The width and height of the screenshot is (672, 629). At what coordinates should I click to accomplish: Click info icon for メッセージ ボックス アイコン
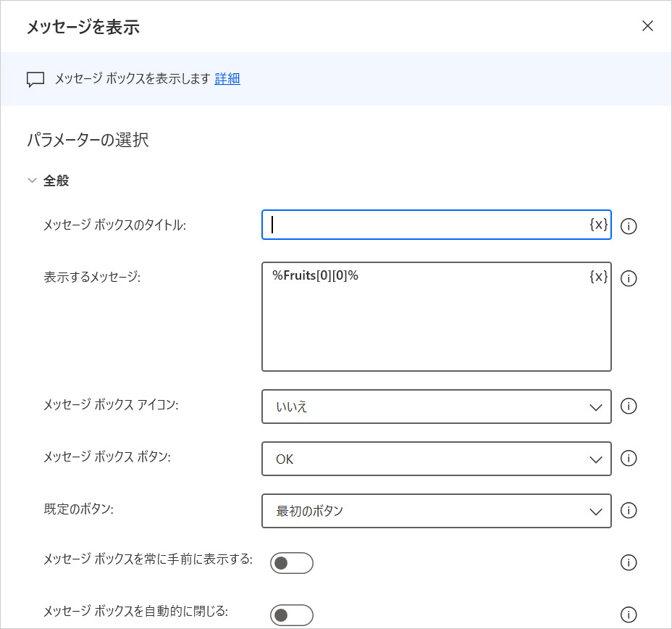click(629, 407)
